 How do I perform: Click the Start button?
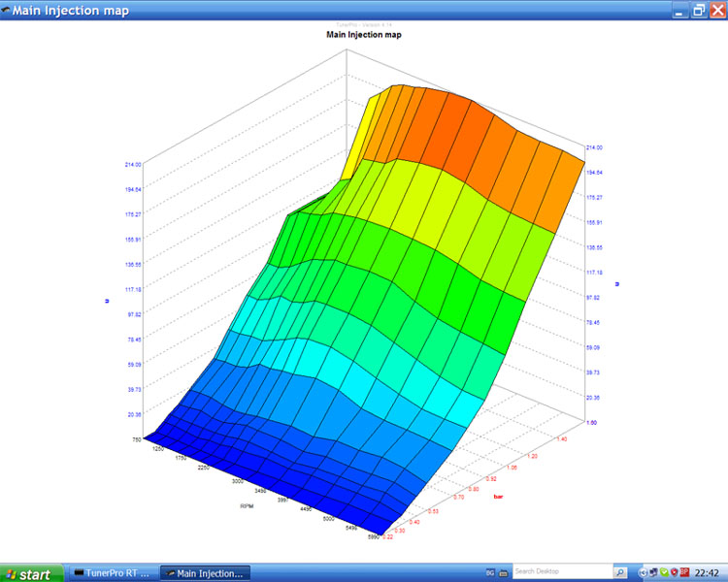click(x=29, y=573)
